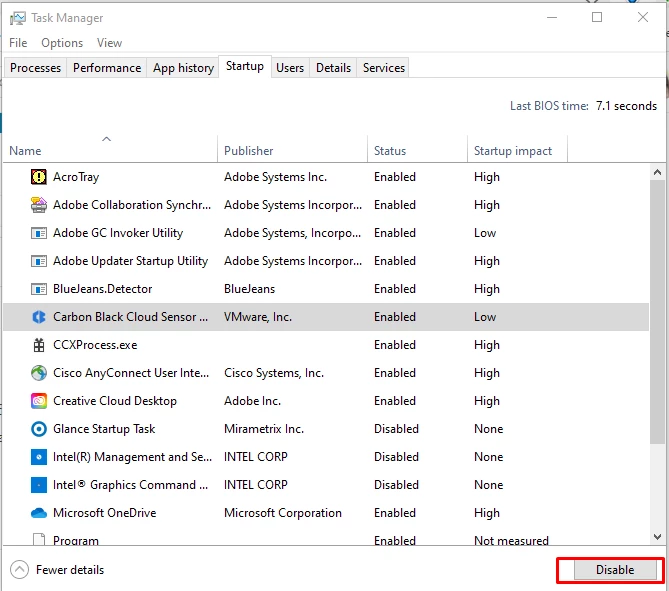Select the Microsoft OneDrive entry
Image resolution: width=669 pixels, height=591 pixels.
[x=326, y=513]
